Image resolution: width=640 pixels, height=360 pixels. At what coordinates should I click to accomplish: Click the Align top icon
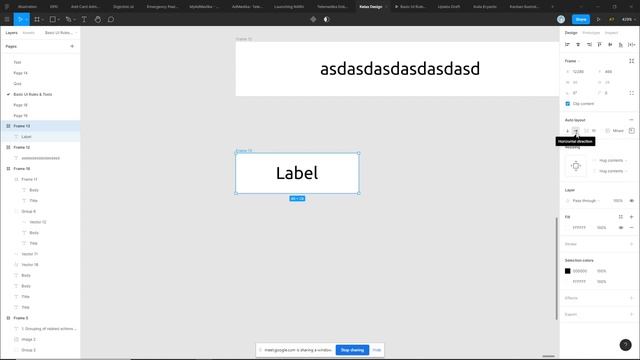[x=600, y=44]
